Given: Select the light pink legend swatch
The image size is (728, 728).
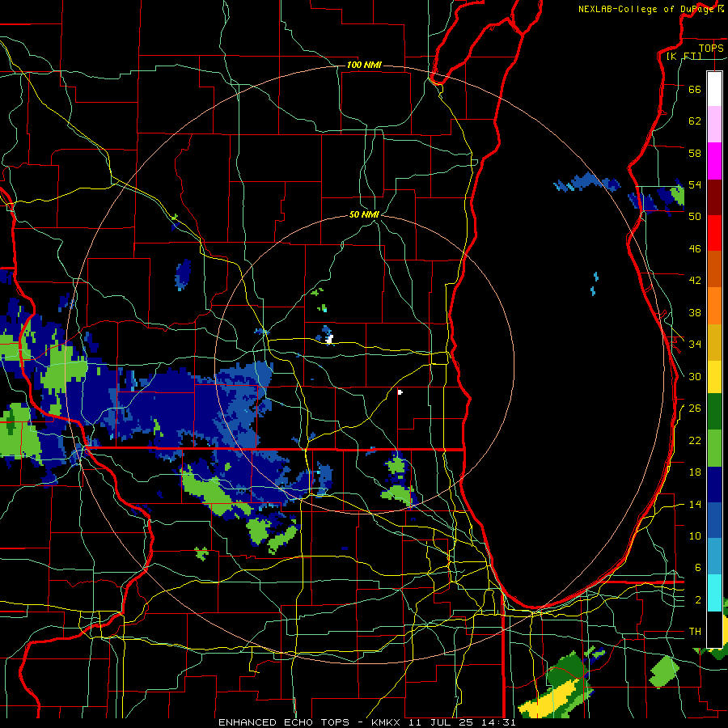Looking at the screenshot, I should coord(714,125).
